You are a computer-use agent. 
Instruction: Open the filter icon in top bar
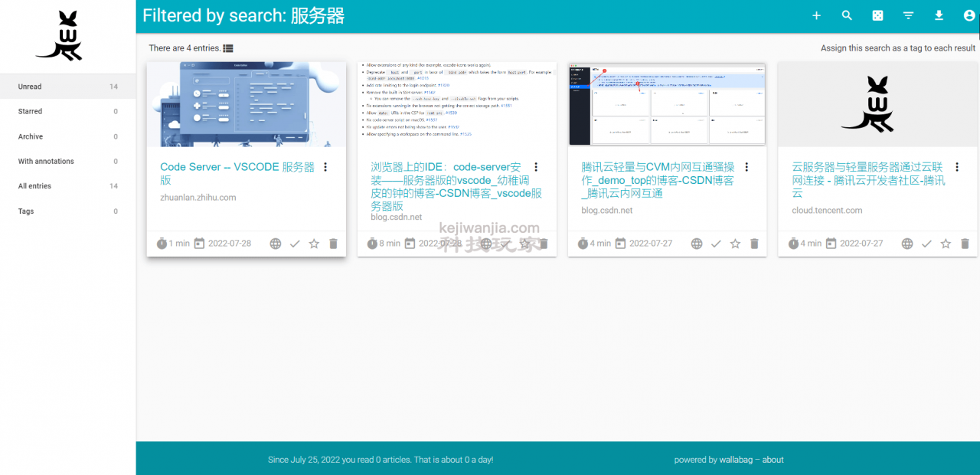(x=908, y=15)
